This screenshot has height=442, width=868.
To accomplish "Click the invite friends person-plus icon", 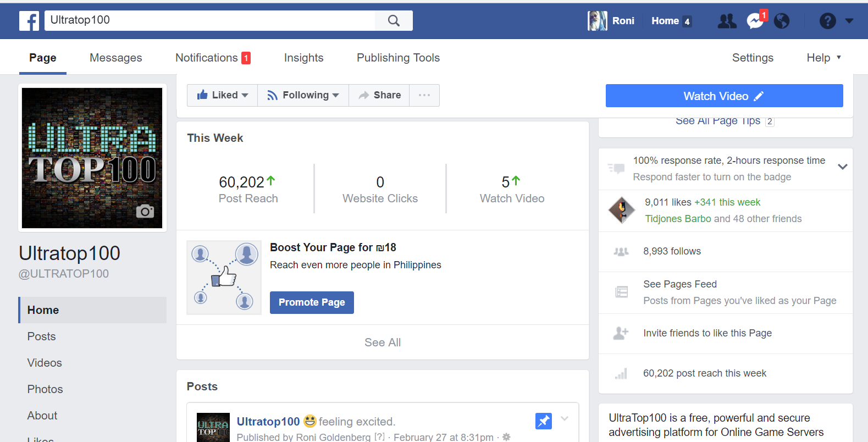I will point(621,333).
